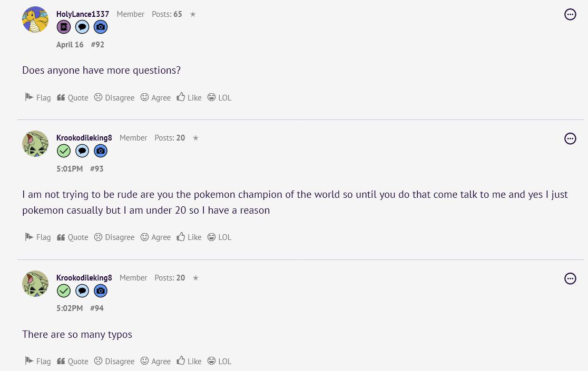Mark post #93 as Agree

click(x=155, y=237)
